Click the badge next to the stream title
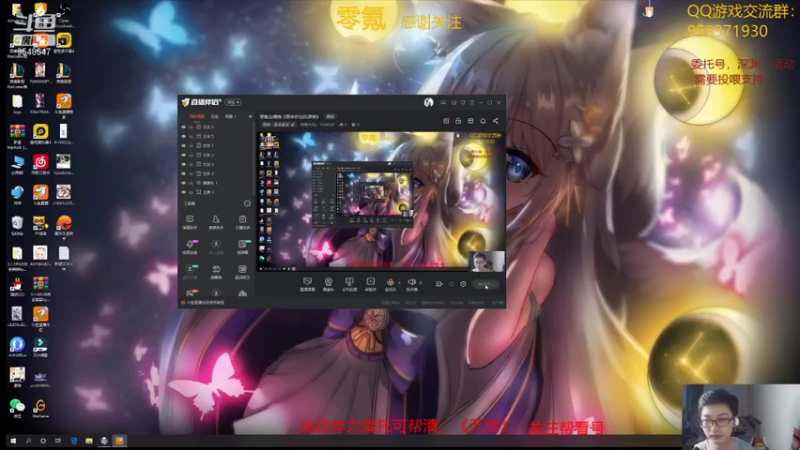Image resolution: width=800 pixels, height=450 pixels. pyautogui.click(x=331, y=116)
